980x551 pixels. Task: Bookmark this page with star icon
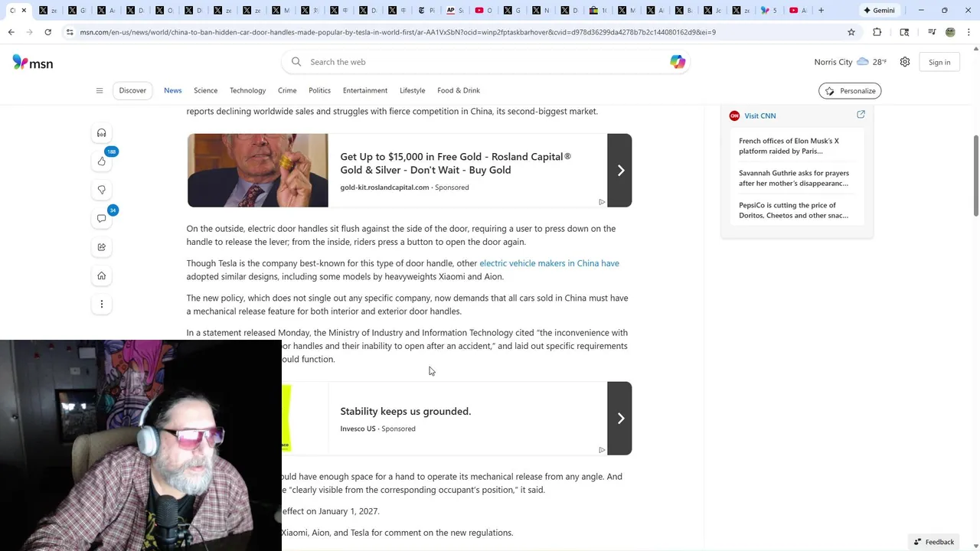tap(851, 32)
